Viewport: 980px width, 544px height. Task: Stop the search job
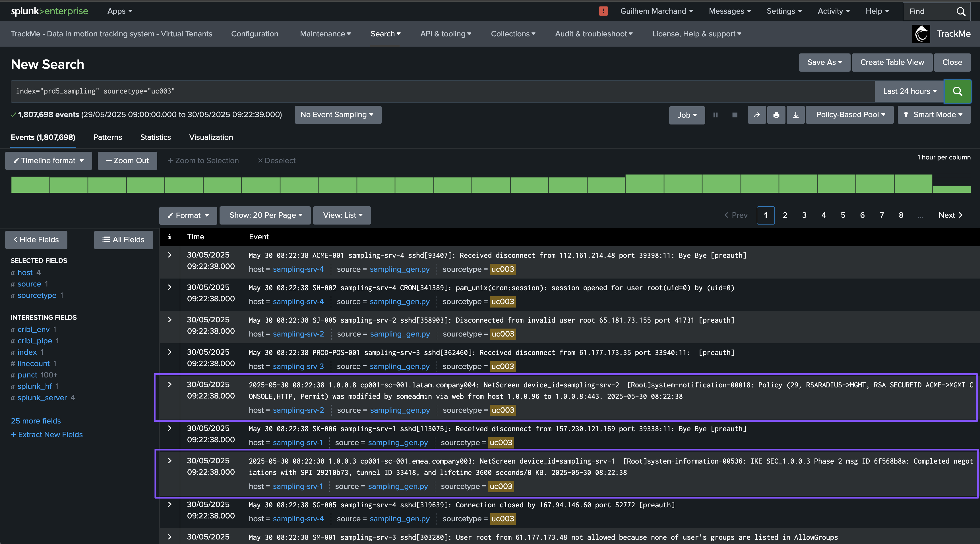pyautogui.click(x=735, y=115)
